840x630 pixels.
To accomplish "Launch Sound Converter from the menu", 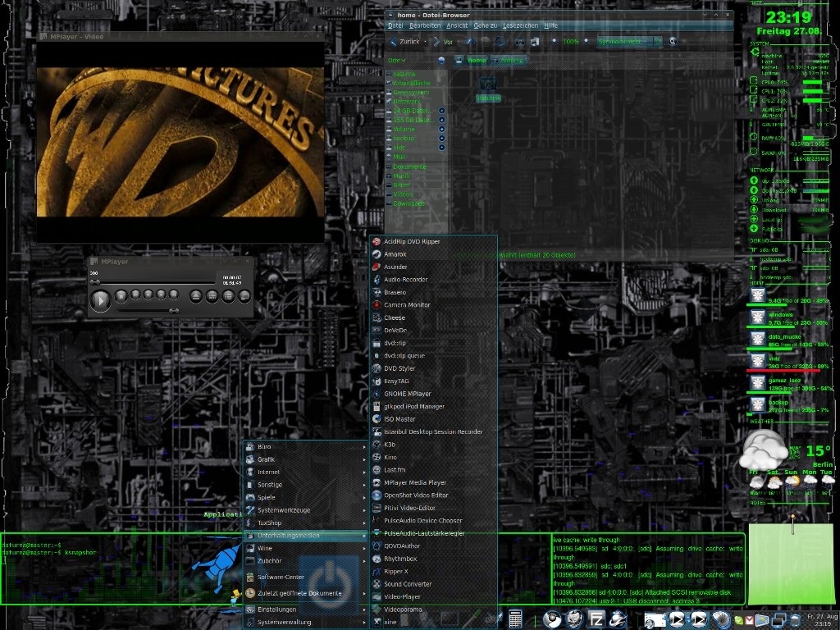I will click(434, 584).
